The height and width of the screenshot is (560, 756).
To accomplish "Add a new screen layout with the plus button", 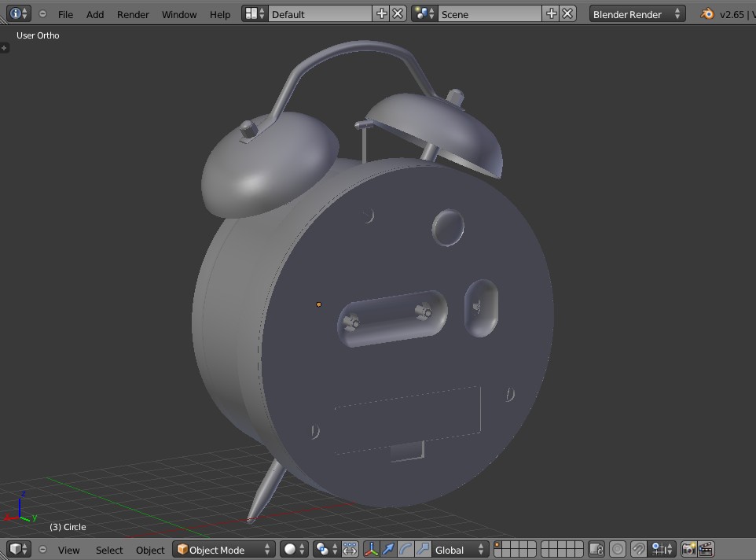I will click(x=380, y=13).
